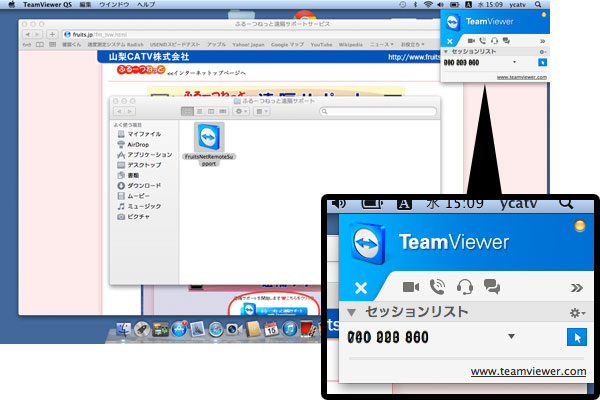
Task: Expand ニュース bookmarks folder
Action: click(x=382, y=45)
